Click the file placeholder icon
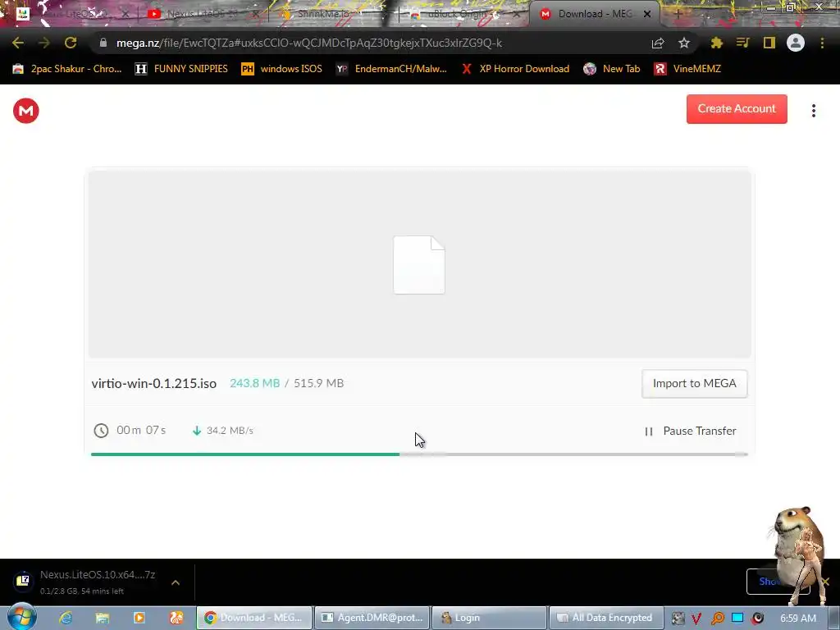The height and width of the screenshot is (630, 840). (x=419, y=265)
